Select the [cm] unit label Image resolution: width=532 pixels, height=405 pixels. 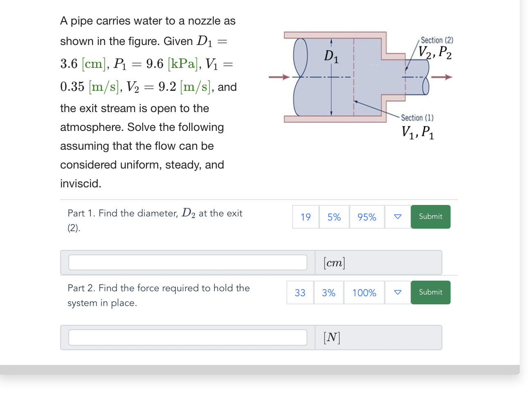[x=333, y=262]
